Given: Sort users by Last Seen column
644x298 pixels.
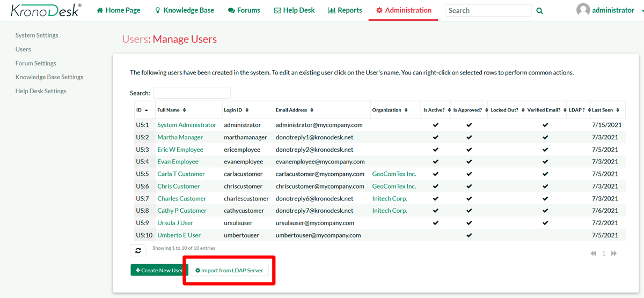Looking at the screenshot, I should pyautogui.click(x=605, y=110).
